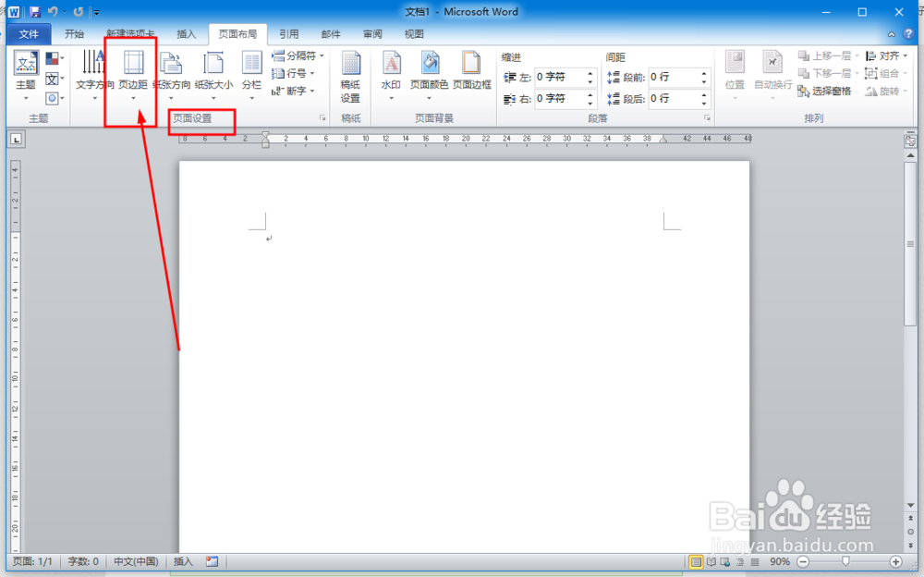This screenshot has width=924, height=577.
Task: Open the 分栏 columns menu
Action: pos(251,76)
